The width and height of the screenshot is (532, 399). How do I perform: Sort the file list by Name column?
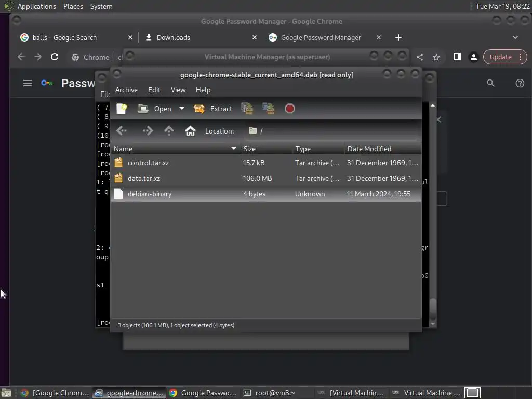pyautogui.click(x=176, y=149)
